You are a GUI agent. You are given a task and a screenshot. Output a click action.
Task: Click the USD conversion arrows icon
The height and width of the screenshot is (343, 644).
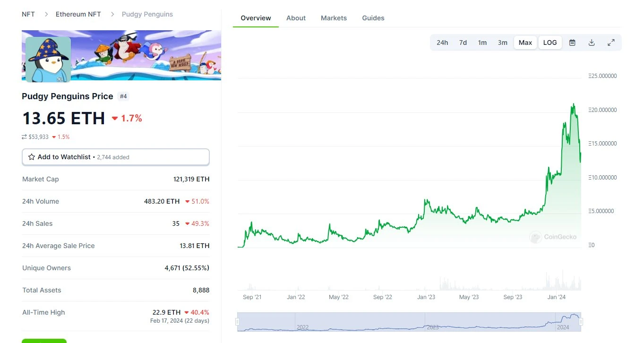click(24, 137)
